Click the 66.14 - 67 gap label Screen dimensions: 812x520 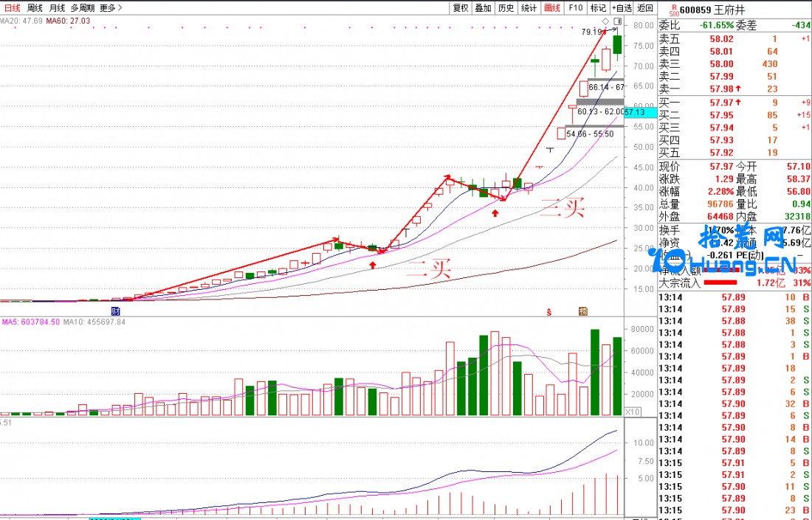(606, 87)
